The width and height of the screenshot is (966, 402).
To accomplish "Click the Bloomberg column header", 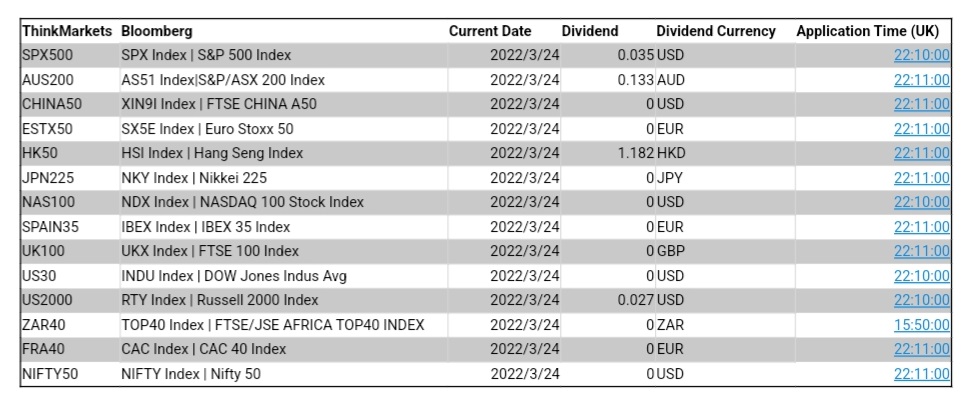I will pyautogui.click(x=157, y=31).
